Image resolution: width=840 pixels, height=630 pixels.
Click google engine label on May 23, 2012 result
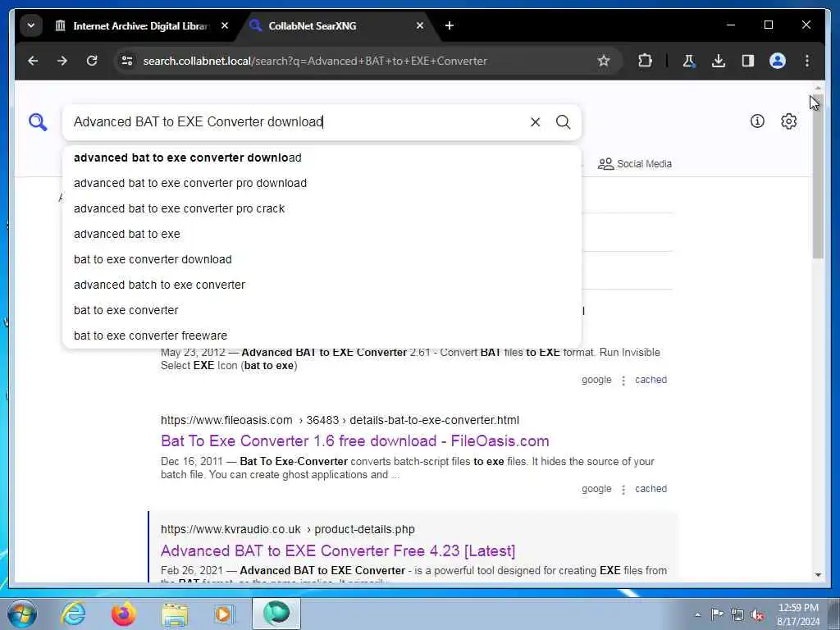[x=596, y=380]
